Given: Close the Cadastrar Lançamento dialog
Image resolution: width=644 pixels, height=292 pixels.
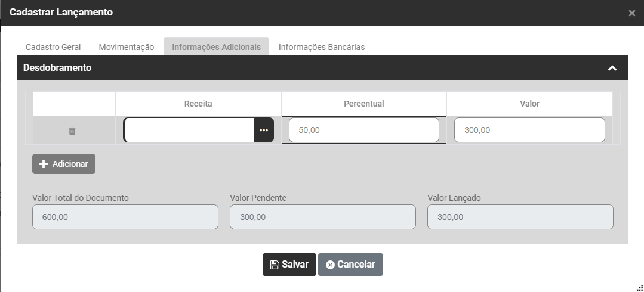Looking at the screenshot, I should pyautogui.click(x=632, y=13).
